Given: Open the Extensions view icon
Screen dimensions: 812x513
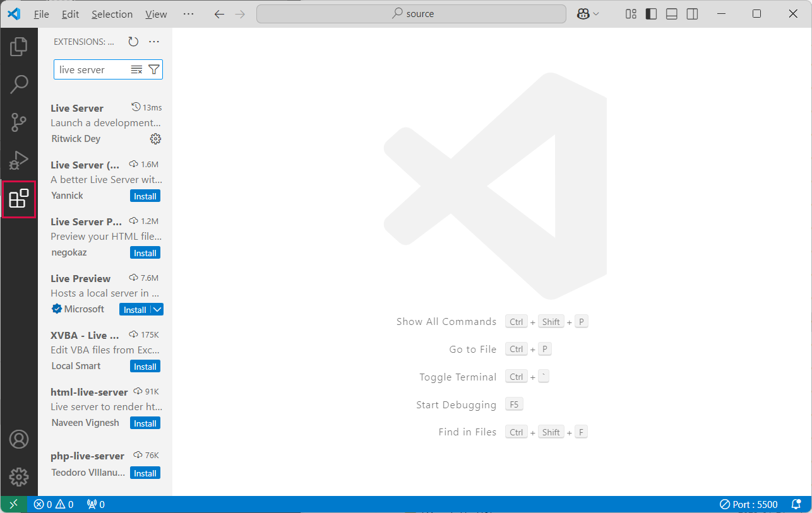Looking at the screenshot, I should (x=19, y=199).
